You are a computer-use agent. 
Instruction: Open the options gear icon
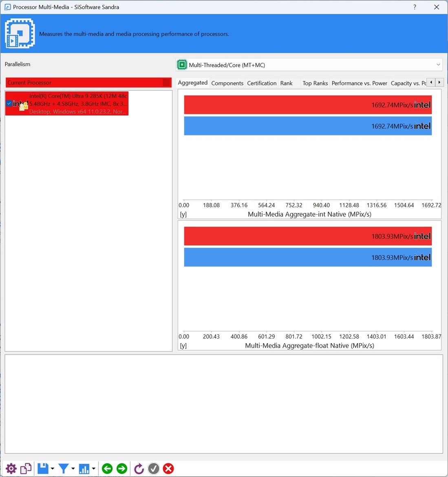pos(11,468)
